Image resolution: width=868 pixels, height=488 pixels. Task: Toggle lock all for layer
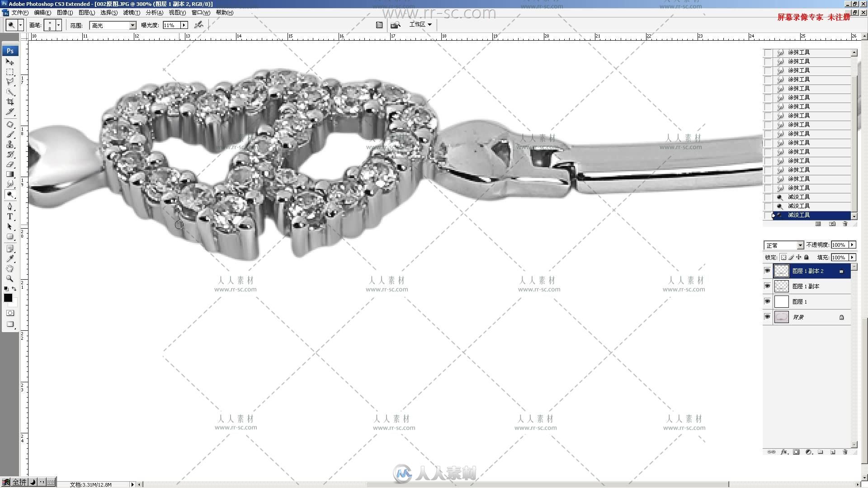[x=807, y=258]
